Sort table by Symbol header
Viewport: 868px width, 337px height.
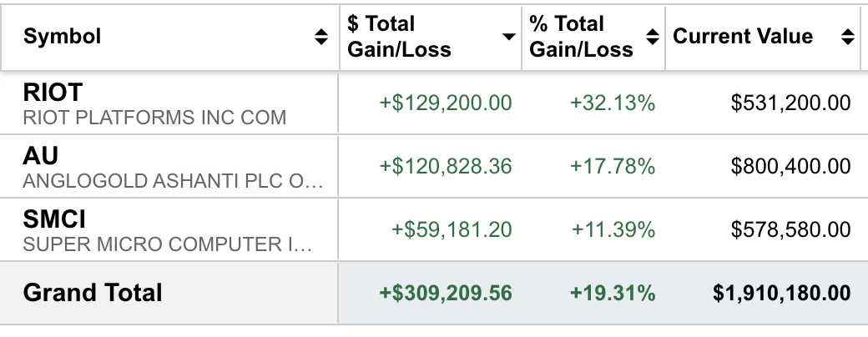tap(62, 37)
